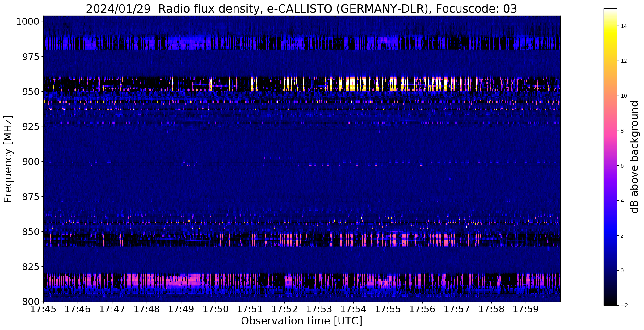644x330 pixels.
Task: Click the 17:52 time tick label
Action: pos(284,309)
